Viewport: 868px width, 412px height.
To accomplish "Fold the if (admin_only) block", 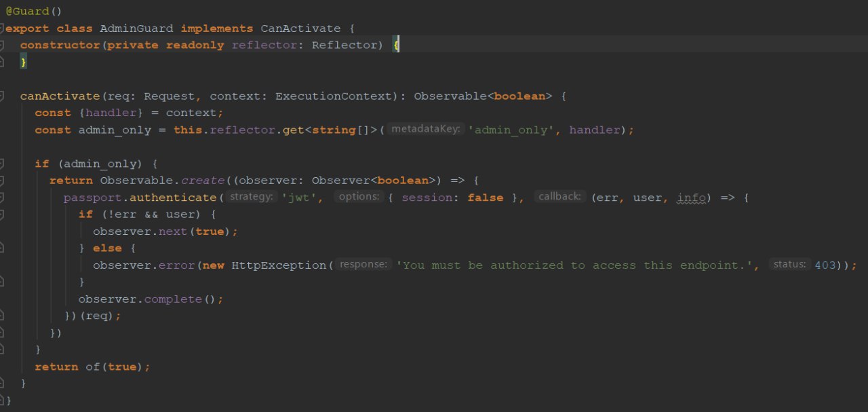I will (x=2, y=164).
